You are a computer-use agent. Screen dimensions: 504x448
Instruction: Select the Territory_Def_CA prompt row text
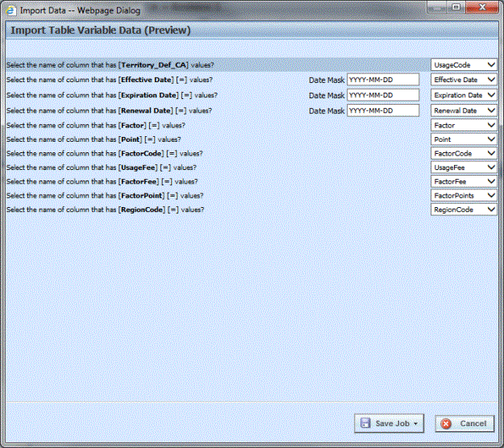coord(110,65)
